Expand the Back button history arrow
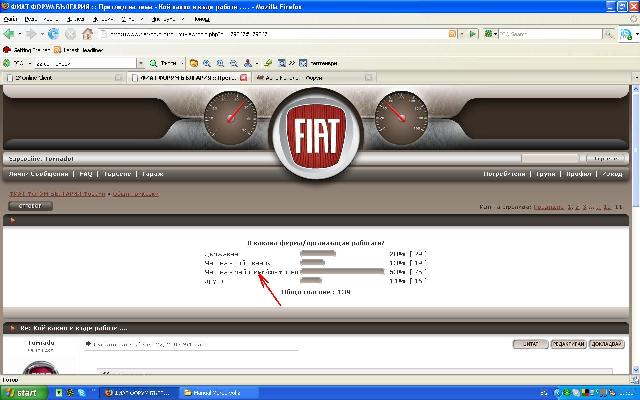Image resolution: width=640 pixels, height=400 pixels. pos(22,34)
